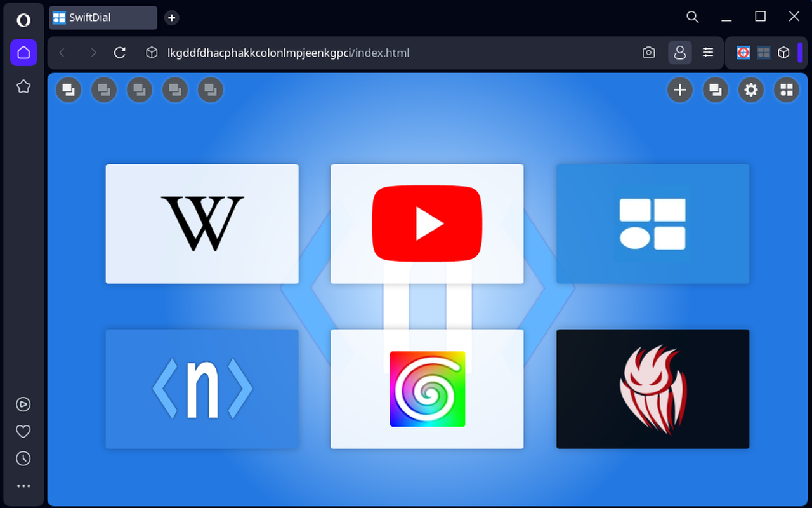Take a snapshot with the camera icon
The image size is (812, 508).
648,53
